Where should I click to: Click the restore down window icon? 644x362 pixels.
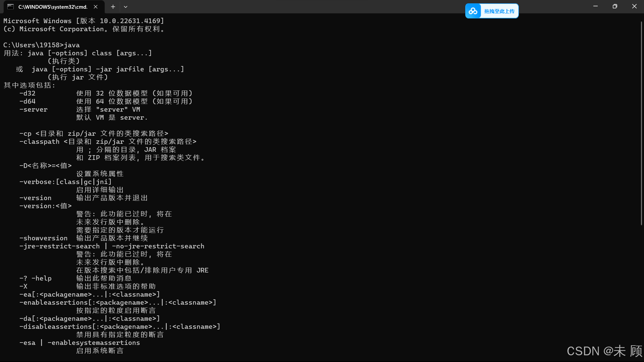tap(615, 6)
